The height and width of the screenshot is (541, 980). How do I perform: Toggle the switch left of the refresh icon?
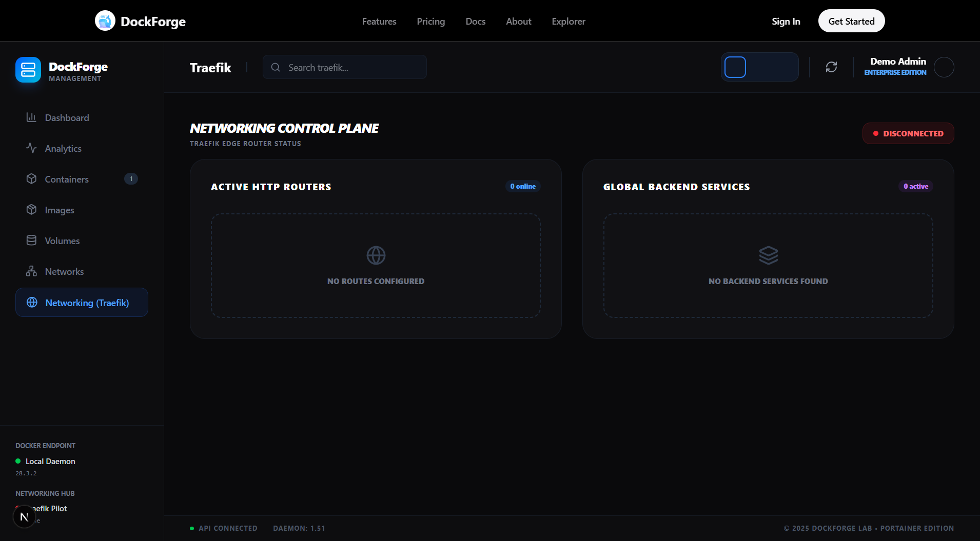click(760, 67)
